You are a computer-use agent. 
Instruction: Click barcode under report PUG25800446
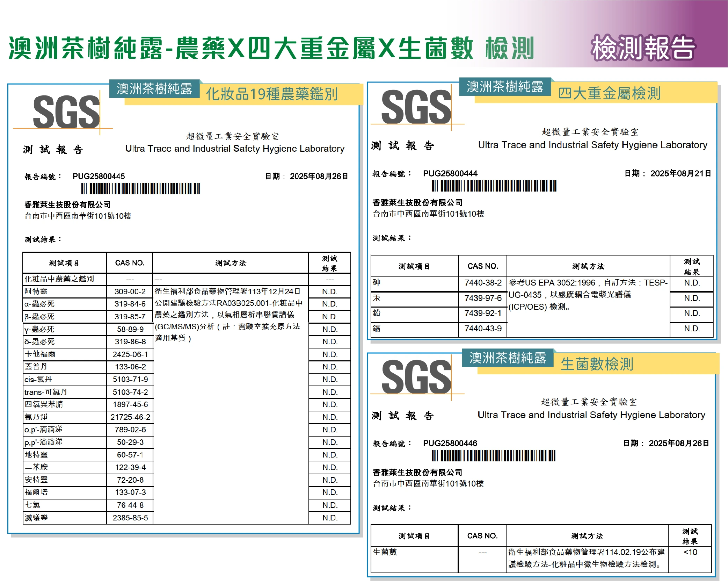click(493, 456)
